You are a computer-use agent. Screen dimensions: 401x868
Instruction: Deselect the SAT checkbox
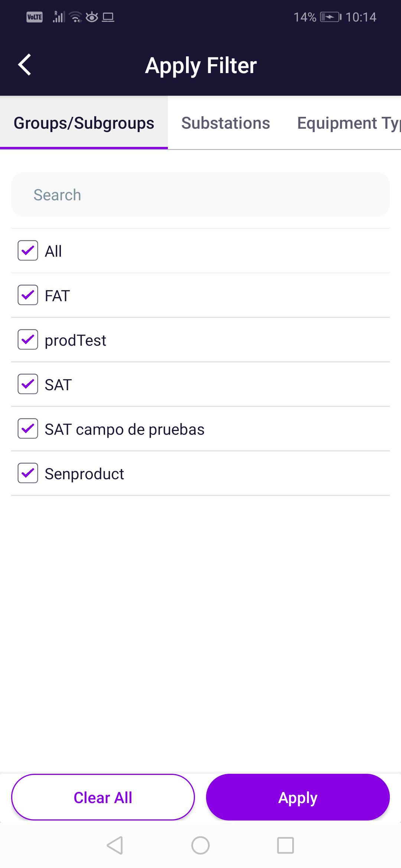coord(28,384)
